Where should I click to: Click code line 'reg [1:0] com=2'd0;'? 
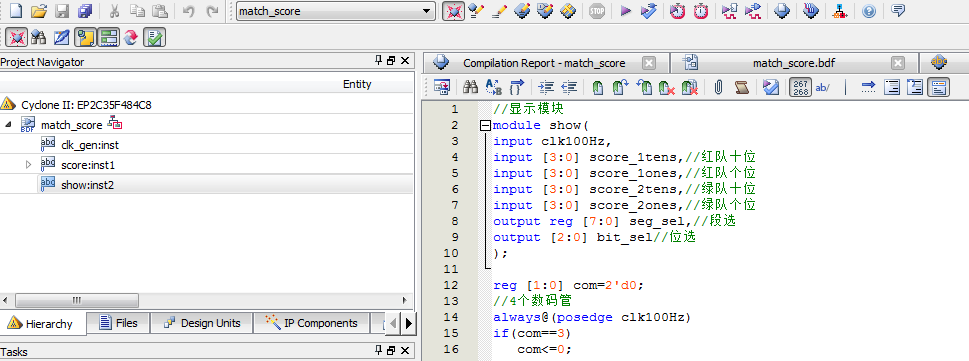tap(569, 285)
